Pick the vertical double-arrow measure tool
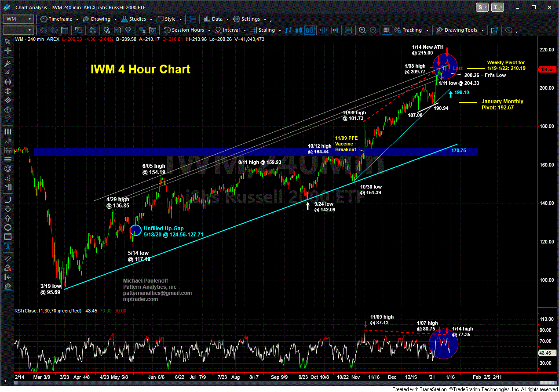Viewport: 559px width, 392px height. point(8,91)
